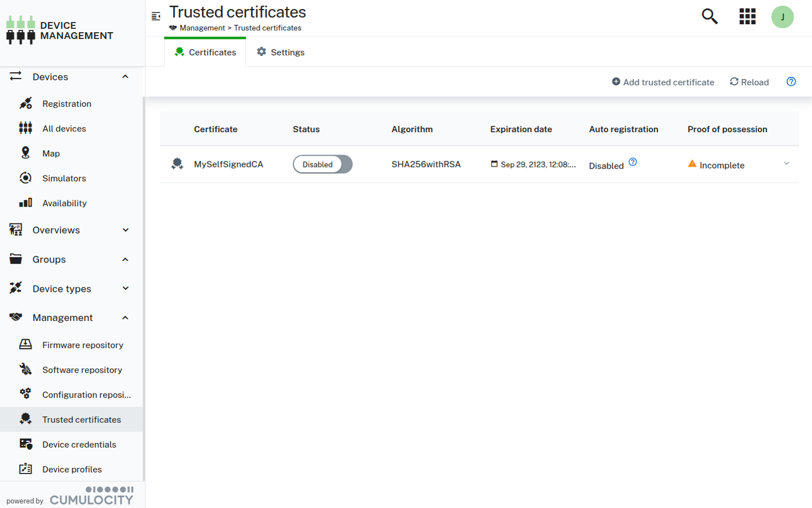This screenshot has width=812, height=508.
Task: Select the All devices icon
Action: (25, 128)
